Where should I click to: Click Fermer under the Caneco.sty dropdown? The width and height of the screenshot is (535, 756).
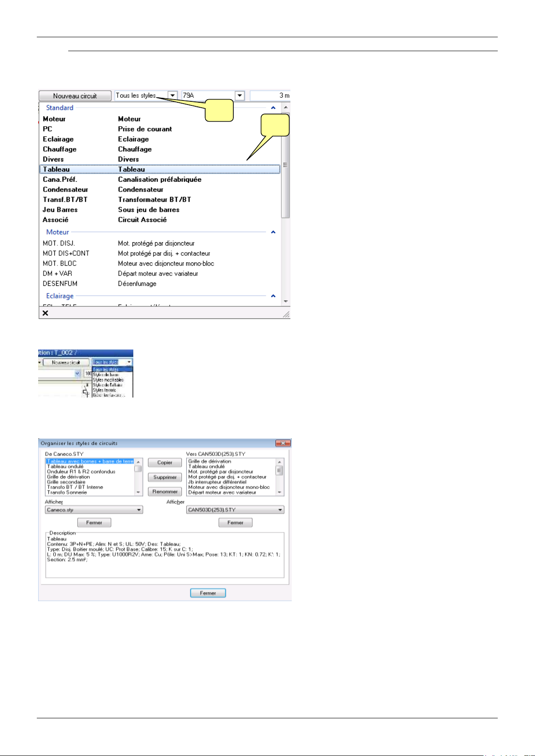94,523
